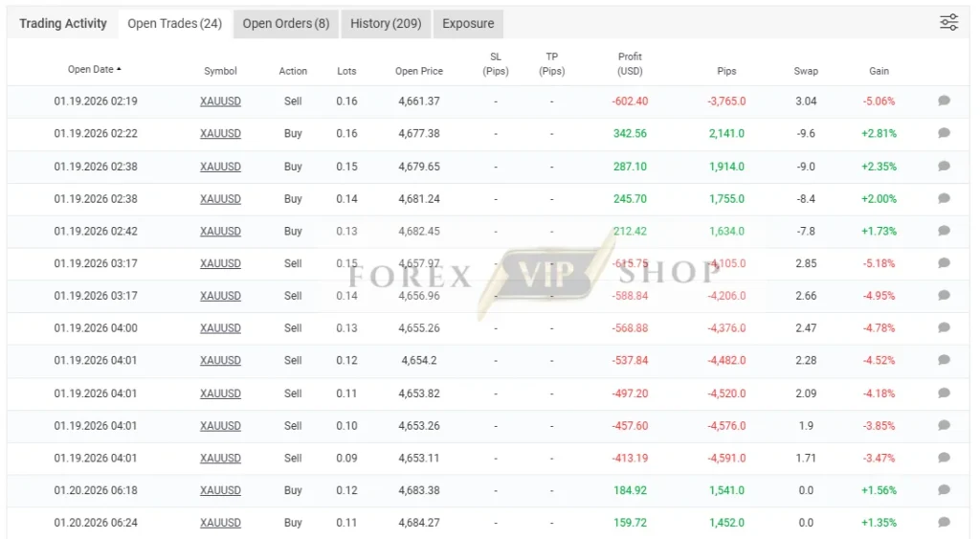Switch to the Open Orders (8) tab

[285, 24]
